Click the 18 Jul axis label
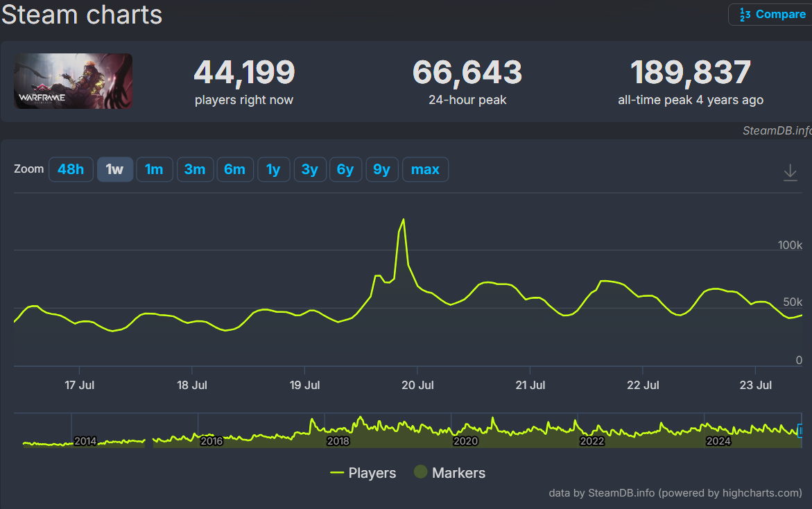This screenshot has width=812, height=509. coord(192,386)
